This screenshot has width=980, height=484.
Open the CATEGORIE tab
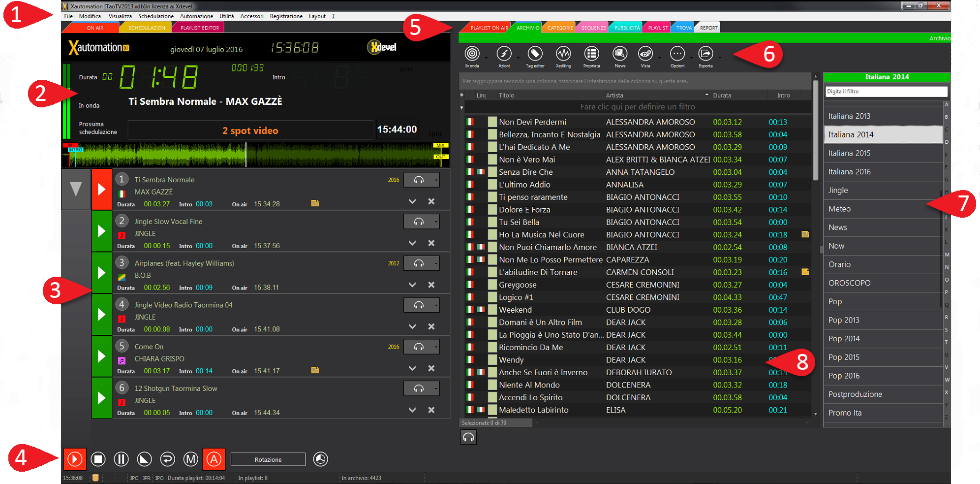point(560,28)
